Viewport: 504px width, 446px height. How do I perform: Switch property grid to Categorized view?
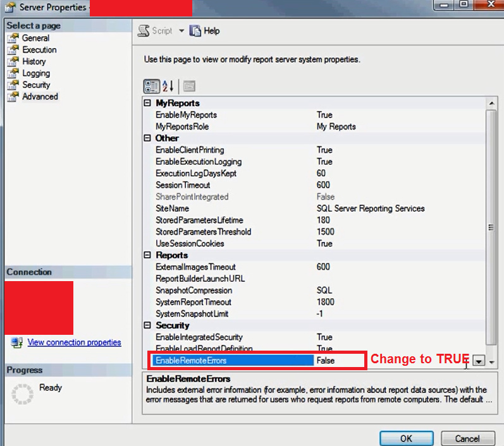click(x=151, y=86)
